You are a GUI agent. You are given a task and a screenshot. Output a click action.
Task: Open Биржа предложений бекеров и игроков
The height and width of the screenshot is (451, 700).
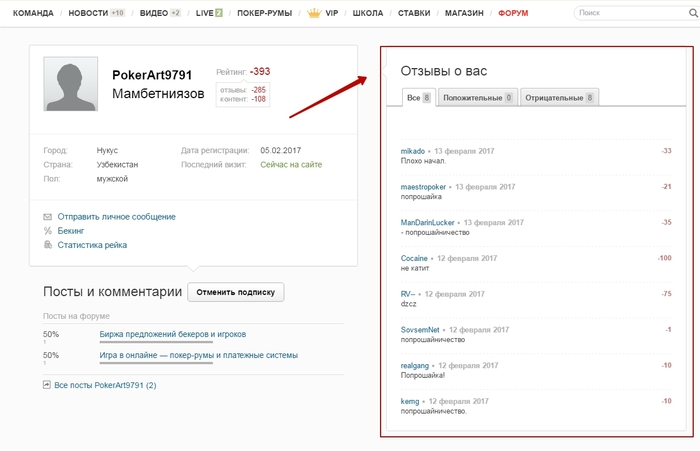click(172, 334)
